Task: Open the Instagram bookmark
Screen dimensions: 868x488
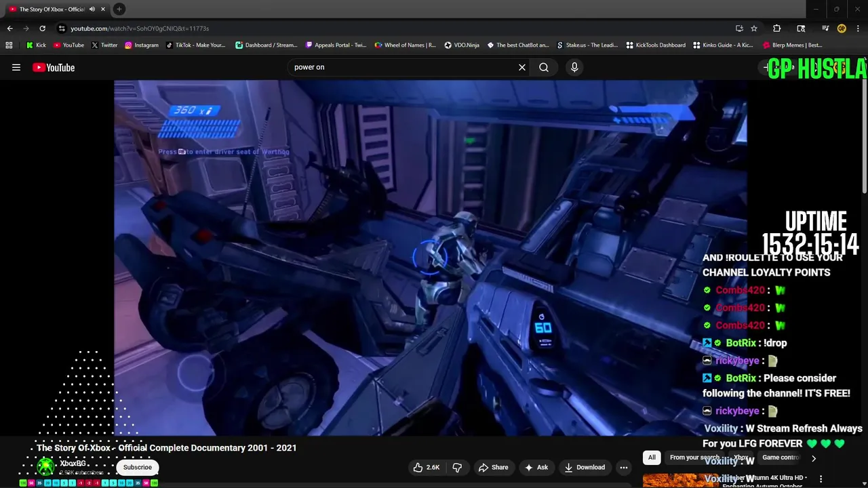Action: click(x=141, y=45)
